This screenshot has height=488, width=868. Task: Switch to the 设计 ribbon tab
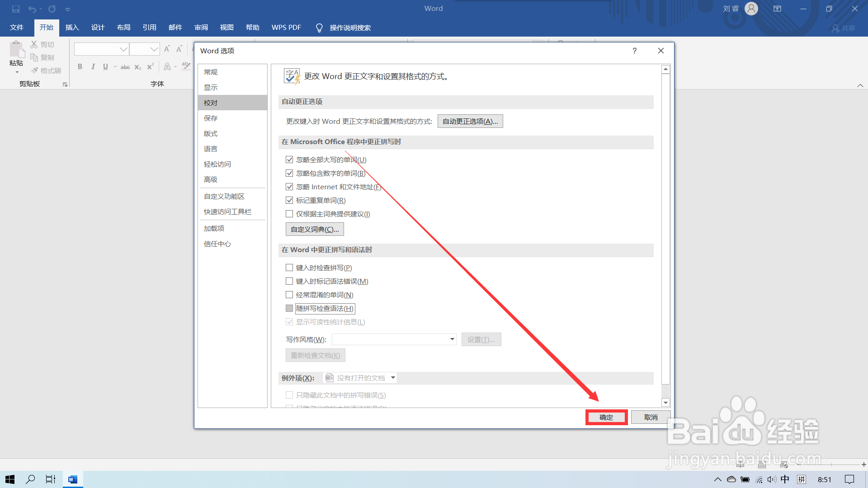(98, 28)
